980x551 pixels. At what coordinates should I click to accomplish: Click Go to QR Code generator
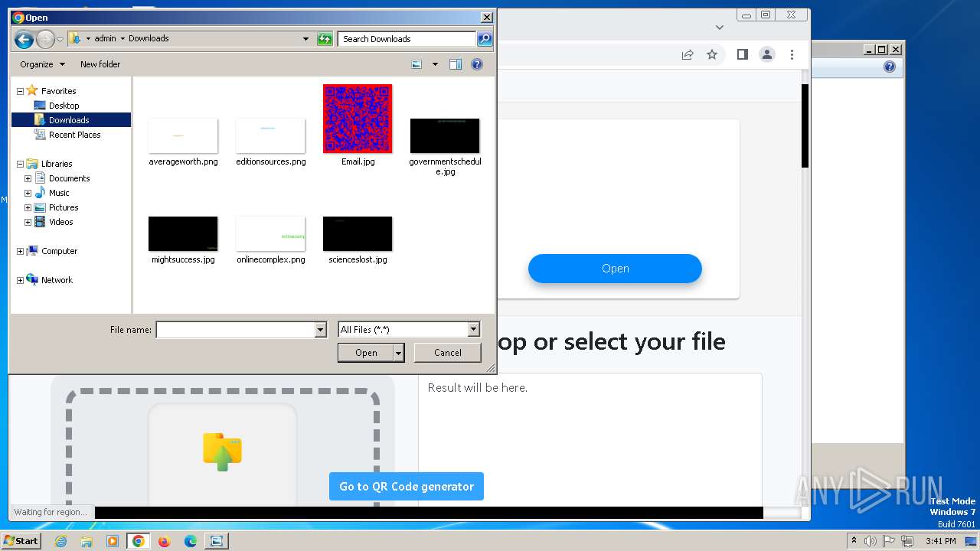pos(407,487)
